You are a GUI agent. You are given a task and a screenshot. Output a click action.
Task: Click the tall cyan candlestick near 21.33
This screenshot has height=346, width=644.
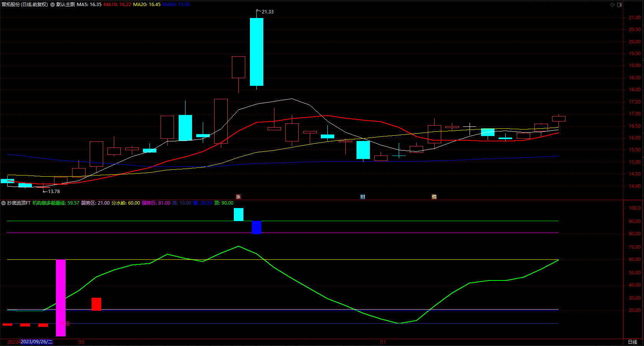pyautogui.click(x=256, y=52)
